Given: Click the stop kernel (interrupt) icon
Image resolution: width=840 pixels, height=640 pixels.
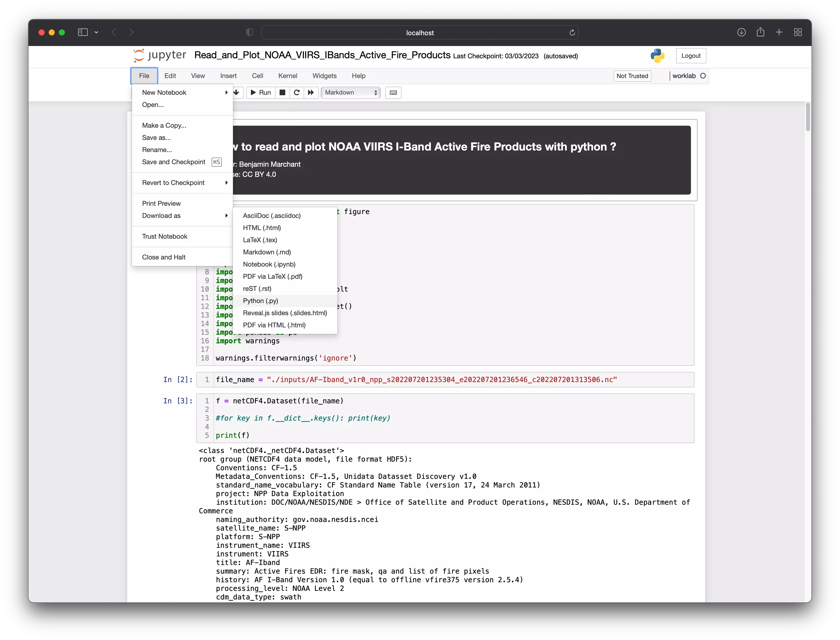Looking at the screenshot, I should [282, 92].
